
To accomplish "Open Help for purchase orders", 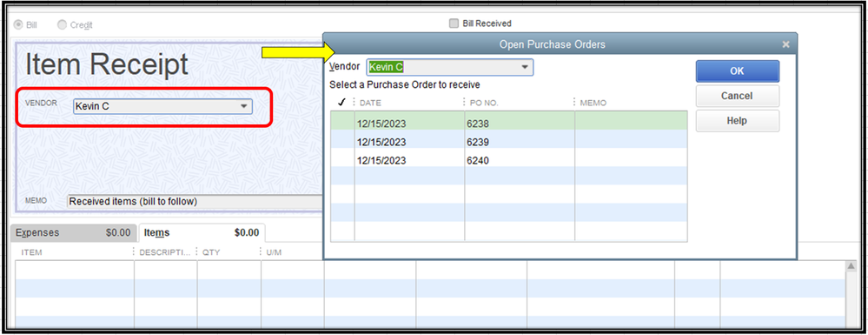I will coord(738,121).
